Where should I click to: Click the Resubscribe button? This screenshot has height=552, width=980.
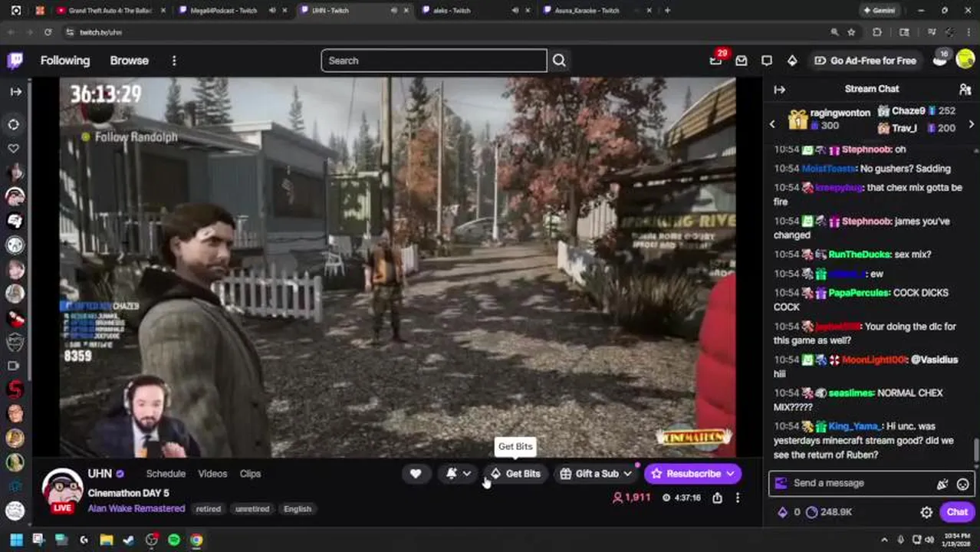tap(693, 474)
